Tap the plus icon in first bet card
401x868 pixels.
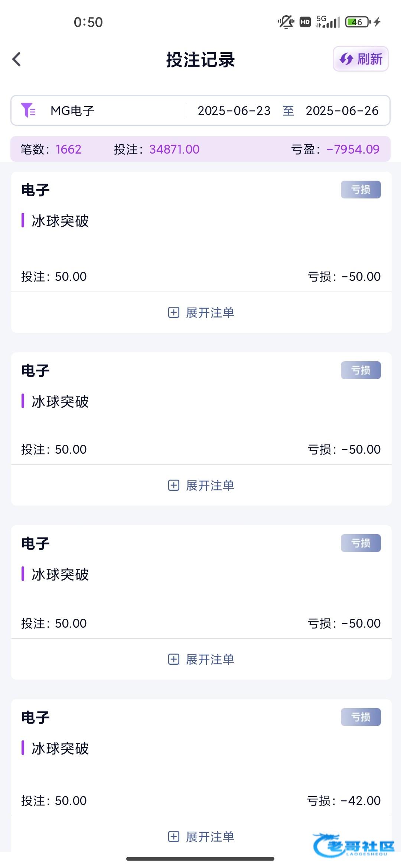click(174, 312)
